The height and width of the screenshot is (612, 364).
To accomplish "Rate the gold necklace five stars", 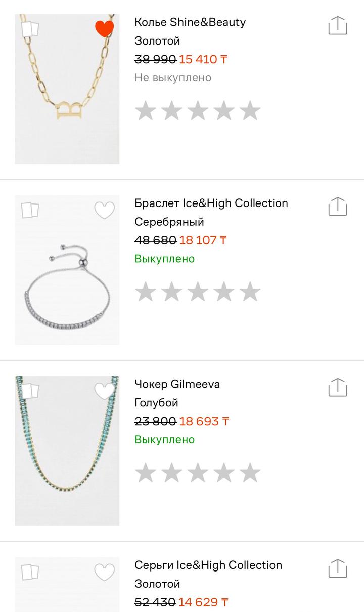I will [250, 111].
